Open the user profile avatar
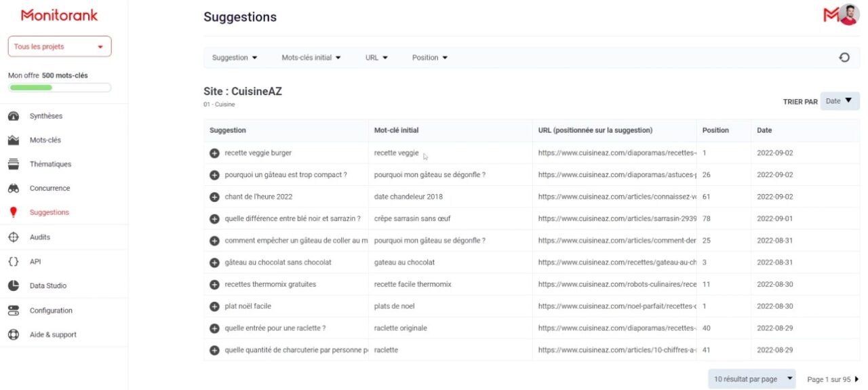This screenshot has width=868, height=390. pyautogui.click(x=848, y=15)
